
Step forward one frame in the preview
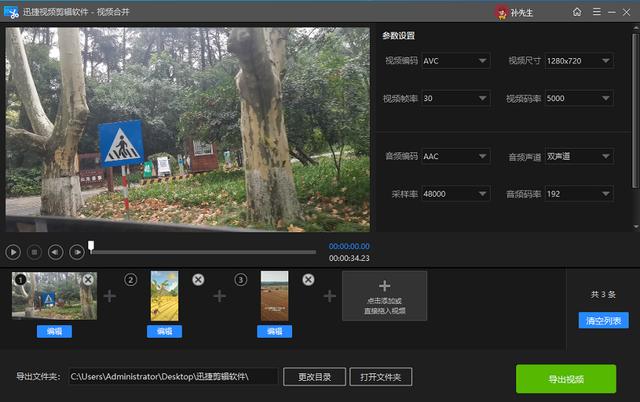(76, 252)
